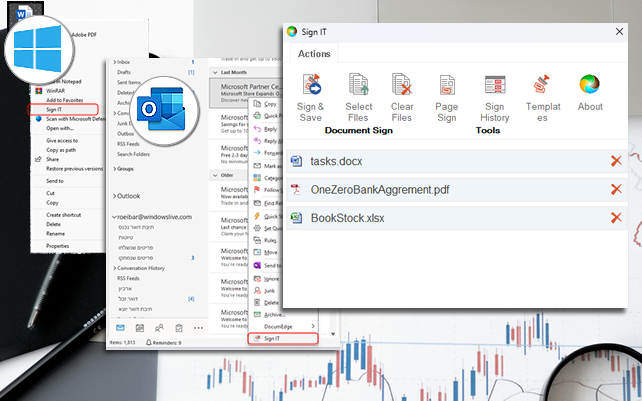This screenshot has width=642, height=401.
Task: Remove BookStock.xlsx from the list
Action: click(616, 217)
